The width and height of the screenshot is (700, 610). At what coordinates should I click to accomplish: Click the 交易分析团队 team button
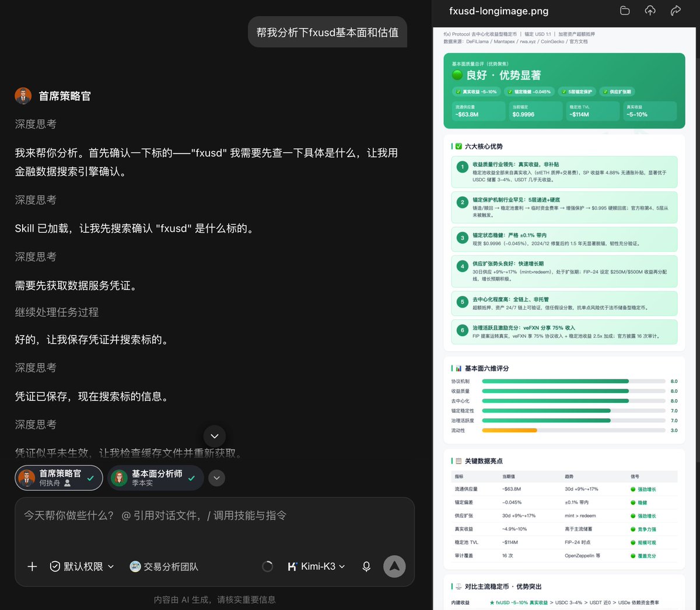coord(164,566)
